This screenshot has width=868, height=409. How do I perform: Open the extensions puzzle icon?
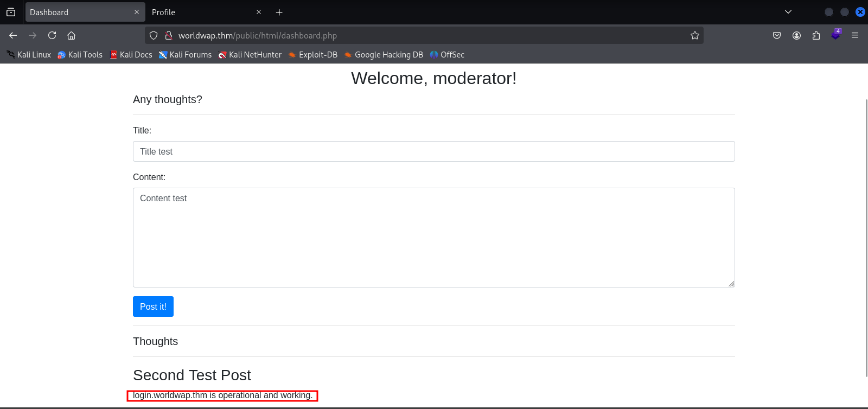816,35
